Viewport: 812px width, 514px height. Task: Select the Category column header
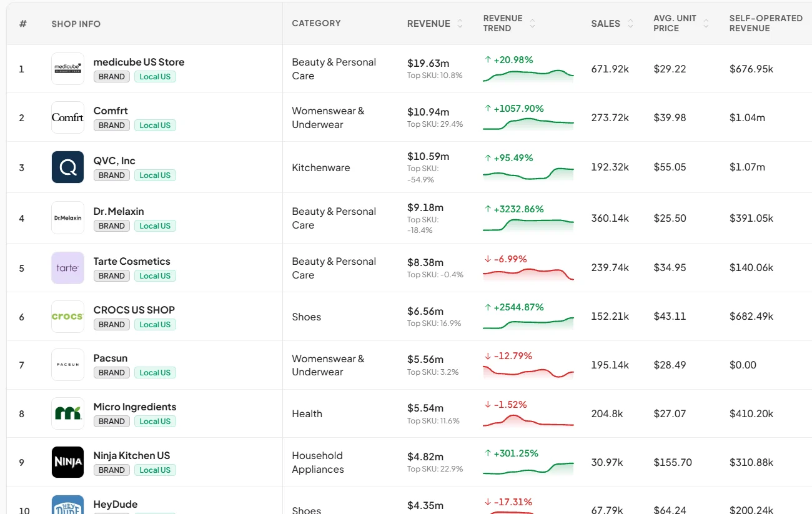(317, 23)
